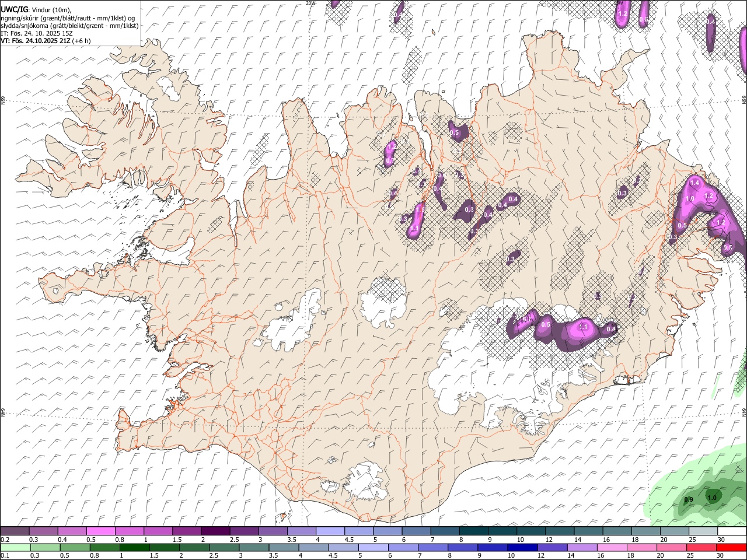The image size is (747, 560).
Task: Click the '1.1' snowfall value over the glacier
Action: (582, 327)
